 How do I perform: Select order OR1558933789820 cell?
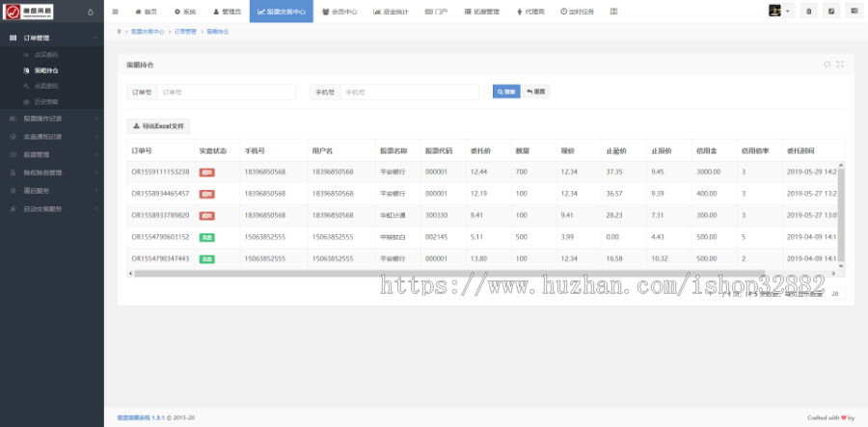(160, 215)
